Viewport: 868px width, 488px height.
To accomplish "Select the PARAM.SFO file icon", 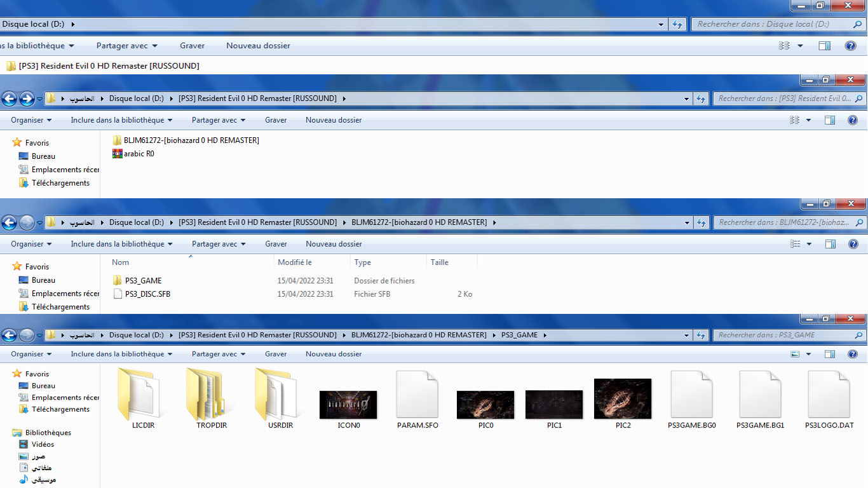I will [x=417, y=395].
